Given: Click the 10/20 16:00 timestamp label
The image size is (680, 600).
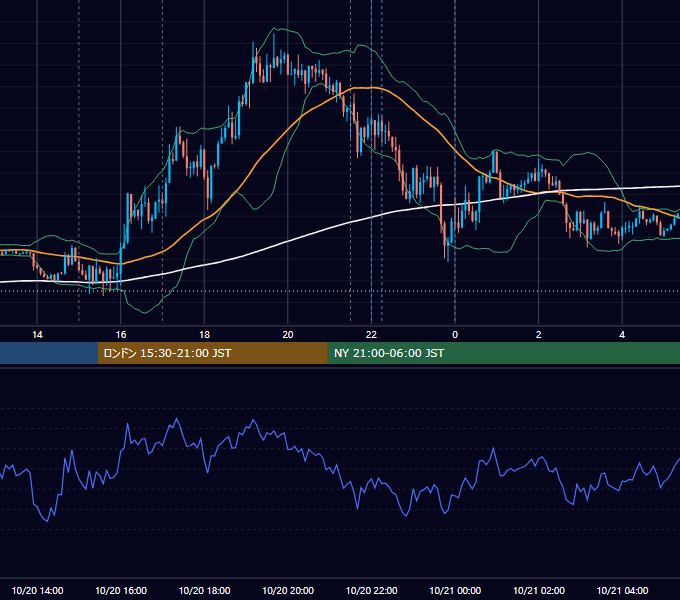Looking at the screenshot, I should (121, 590).
